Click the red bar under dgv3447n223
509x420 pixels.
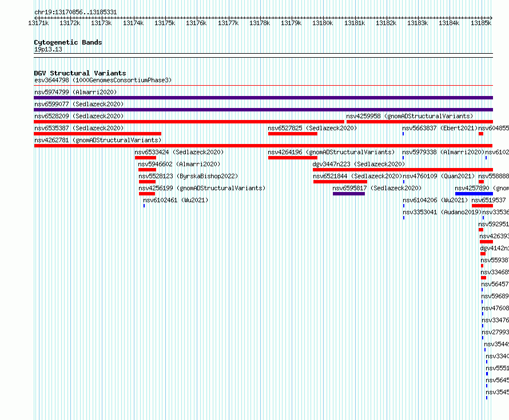coord(403,170)
